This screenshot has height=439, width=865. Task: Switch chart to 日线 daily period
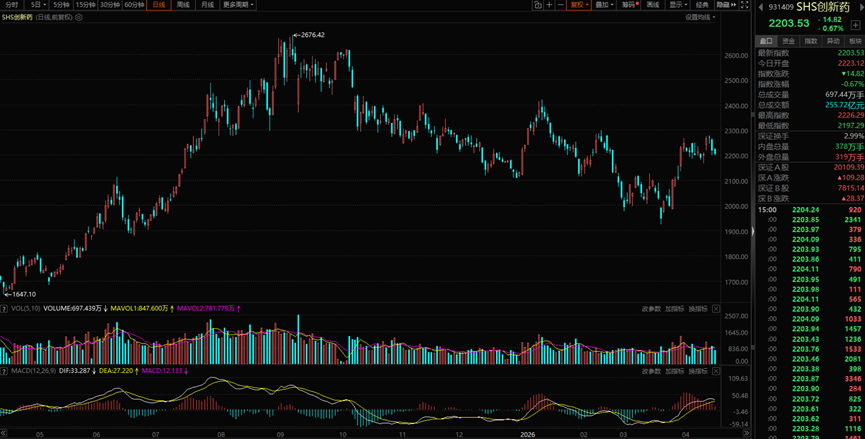tap(157, 5)
